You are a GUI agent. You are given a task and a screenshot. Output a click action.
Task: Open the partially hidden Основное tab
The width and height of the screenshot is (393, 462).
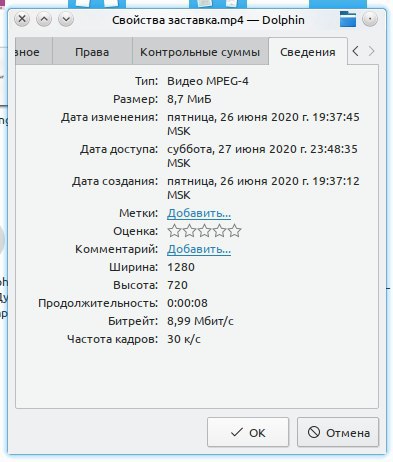(33, 52)
